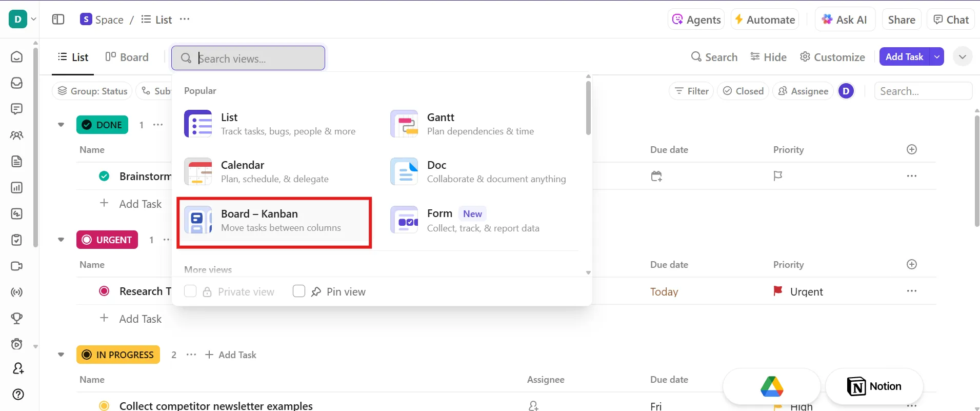Click the D assignee avatar filter
980x411 pixels.
(846, 91)
